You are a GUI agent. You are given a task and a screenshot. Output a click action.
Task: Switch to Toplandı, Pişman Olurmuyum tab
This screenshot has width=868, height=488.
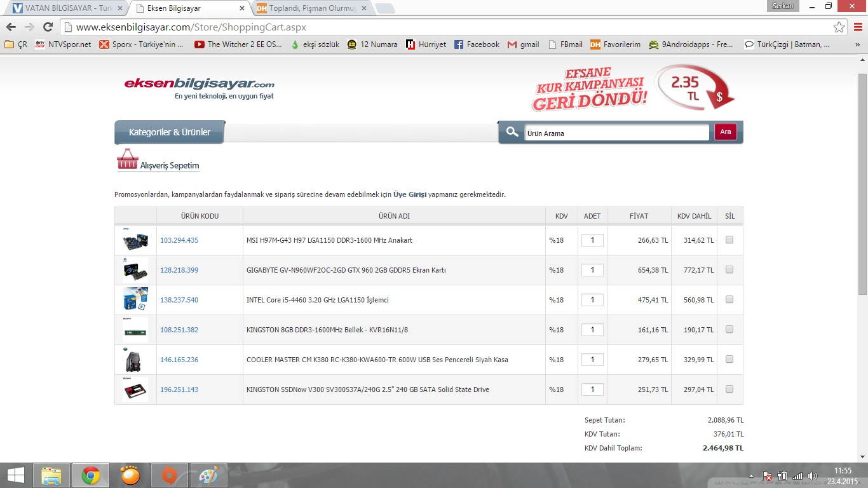311,8
